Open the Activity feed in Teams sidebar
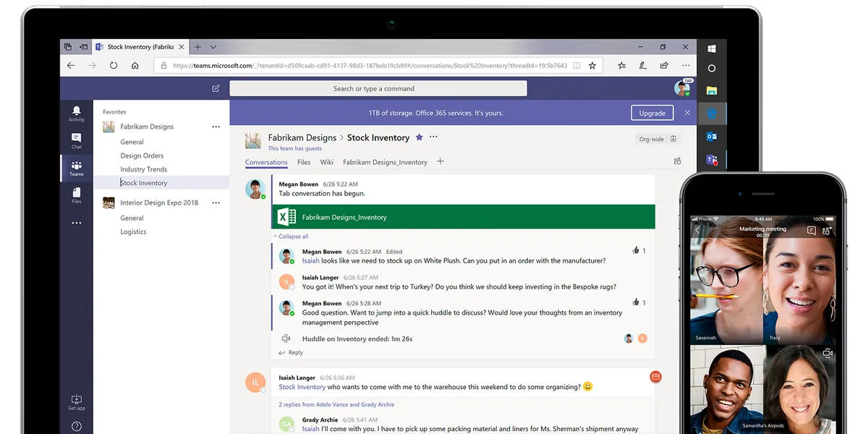 tap(76, 114)
